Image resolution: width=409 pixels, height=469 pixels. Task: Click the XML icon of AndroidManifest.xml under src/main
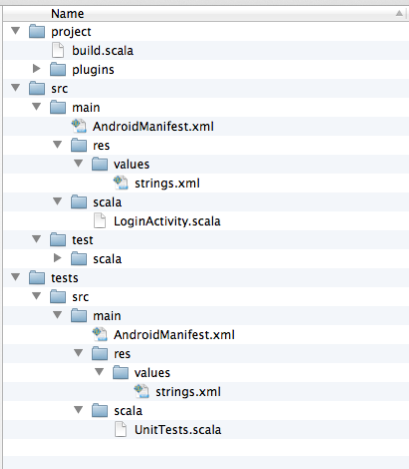pyautogui.click(x=79, y=126)
